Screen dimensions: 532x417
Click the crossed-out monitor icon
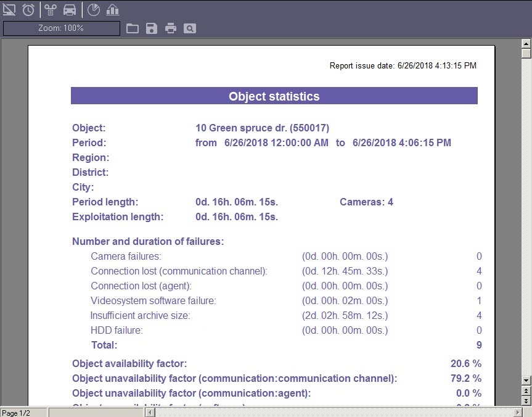coord(9,9)
